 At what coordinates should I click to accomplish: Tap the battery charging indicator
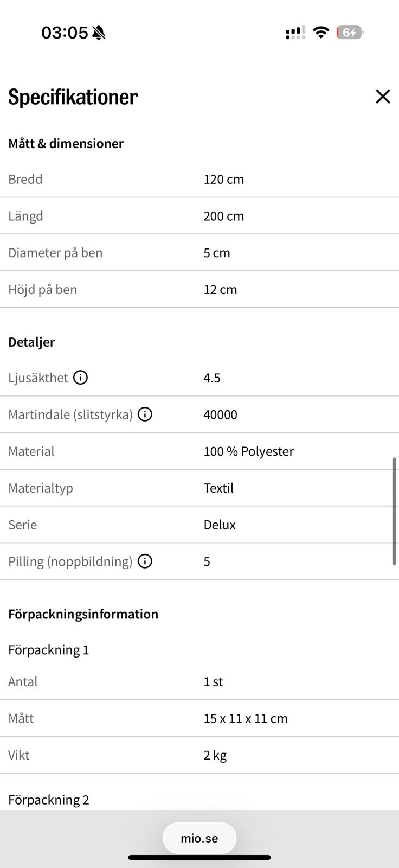pyautogui.click(x=350, y=33)
